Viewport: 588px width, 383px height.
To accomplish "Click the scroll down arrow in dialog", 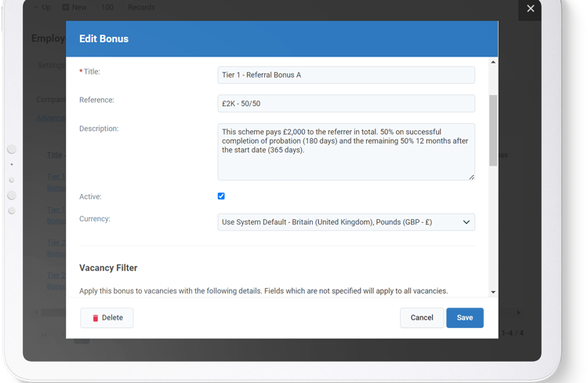I will coord(493,292).
